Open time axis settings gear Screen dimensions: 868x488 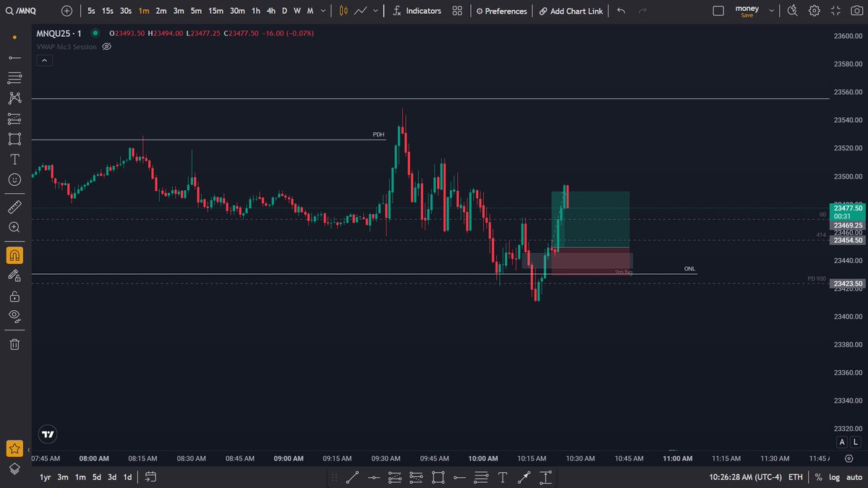[x=848, y=458]
